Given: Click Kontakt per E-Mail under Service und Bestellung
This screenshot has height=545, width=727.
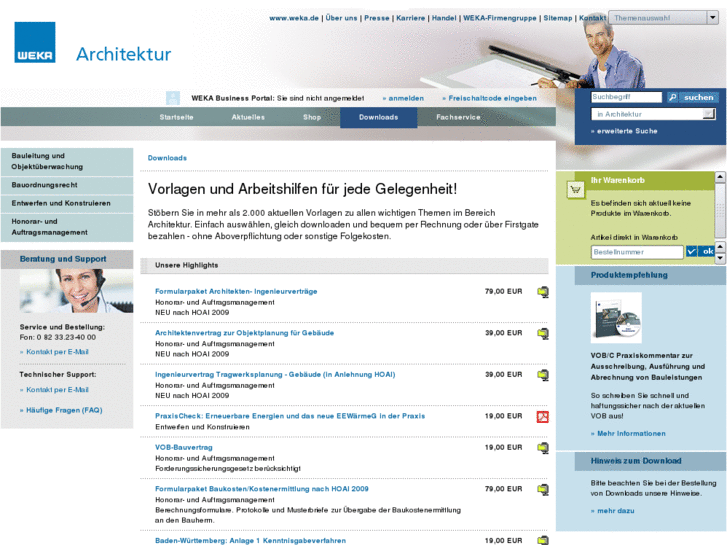Looking at the screenshot, I should (x=54, y=352).
